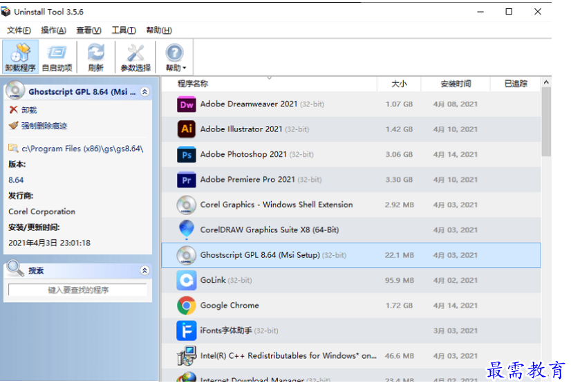
Task: Click the 卸载 link in the sidebar
Action: [29, 110]
